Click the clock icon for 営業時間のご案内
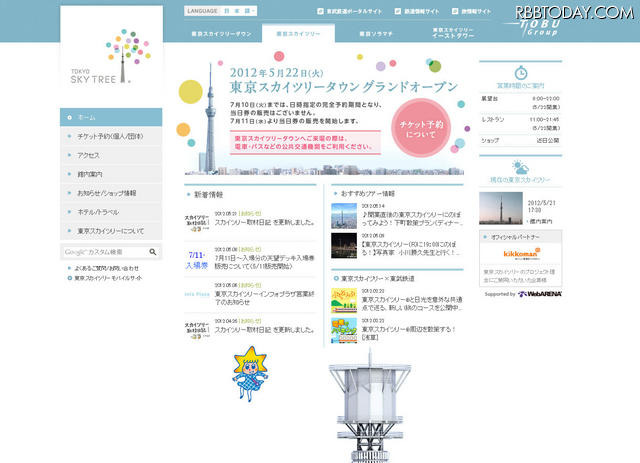This screenshot has height=463, width=640. tap(520, 73)
